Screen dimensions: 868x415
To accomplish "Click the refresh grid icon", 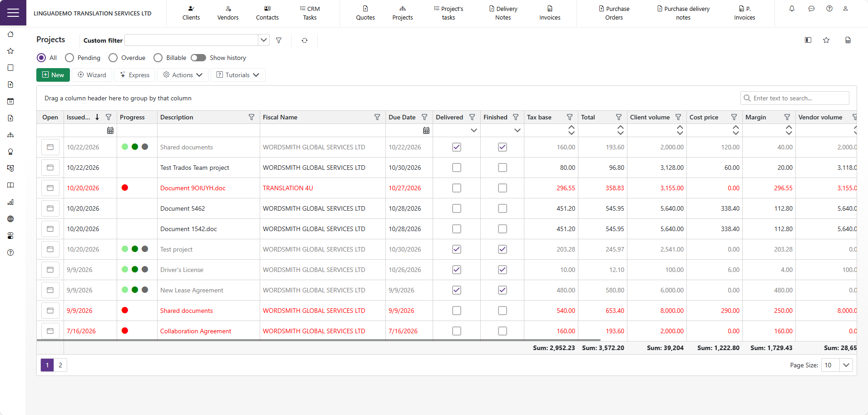I will pyautogui.click(x=305, y=40).
